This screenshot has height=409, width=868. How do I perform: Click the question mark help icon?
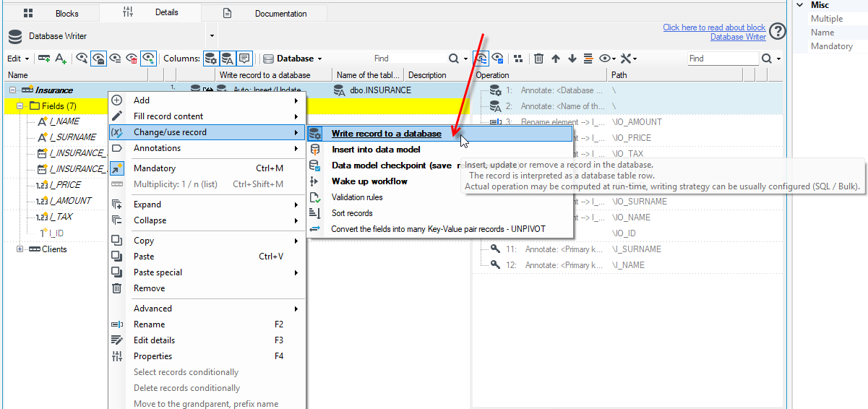(x=778, y=31)
